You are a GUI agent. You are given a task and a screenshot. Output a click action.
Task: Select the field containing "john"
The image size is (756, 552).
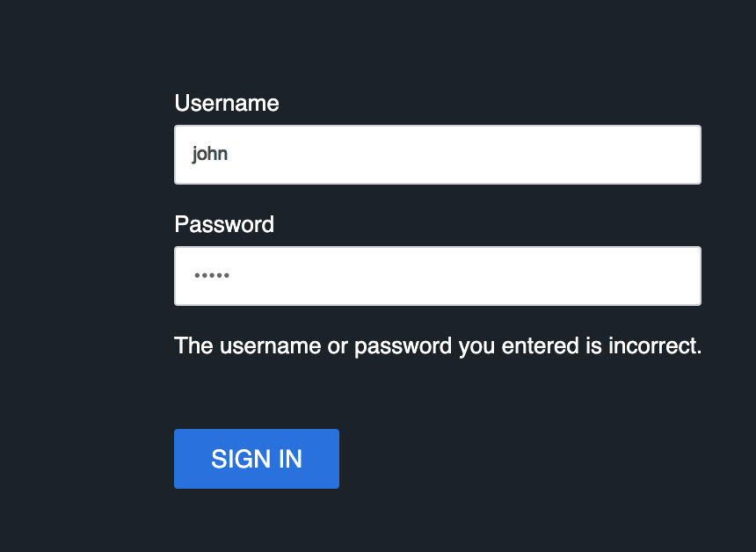click(437, 155)
